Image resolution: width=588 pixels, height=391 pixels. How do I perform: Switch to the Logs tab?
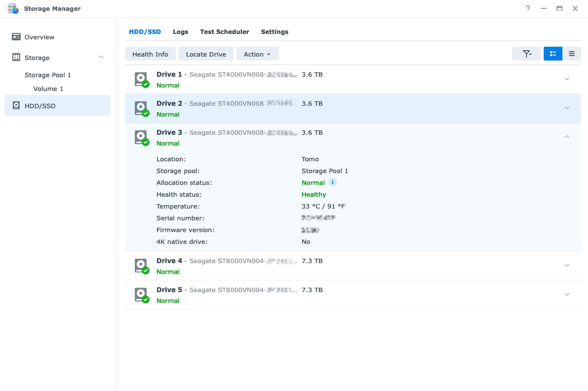[180, 31]
